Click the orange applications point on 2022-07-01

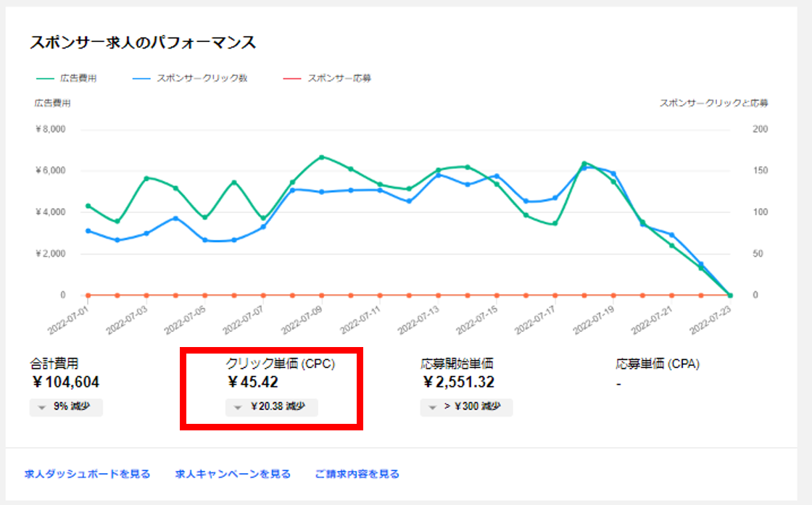coord(88,295)
